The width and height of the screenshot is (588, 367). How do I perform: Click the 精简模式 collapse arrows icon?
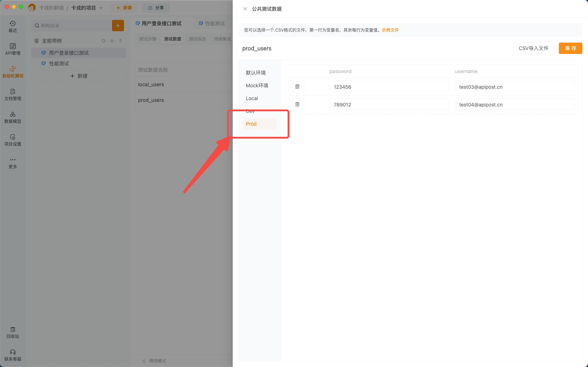[x=144, y=361]
